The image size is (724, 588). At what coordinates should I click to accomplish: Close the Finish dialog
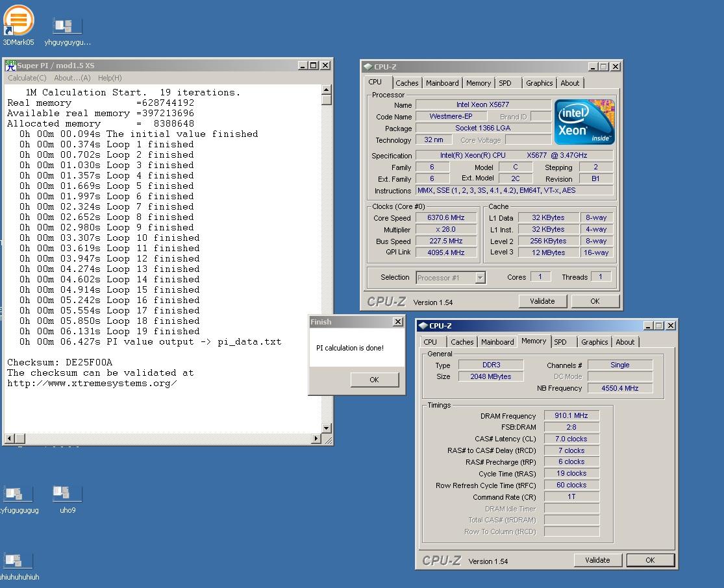398,322
